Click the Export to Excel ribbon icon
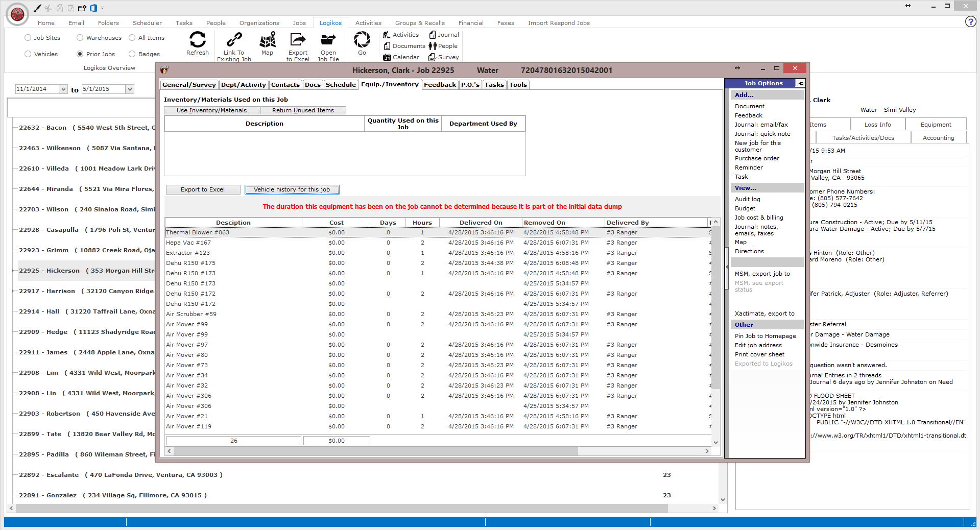980x530 pixels. [298, 40]
